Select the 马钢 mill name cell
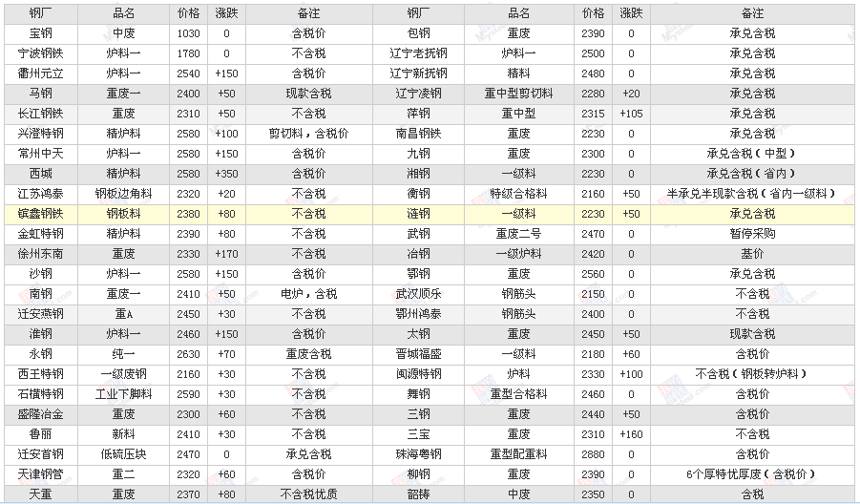The width and height of the screenshot is (860, 504). [40, 94]
